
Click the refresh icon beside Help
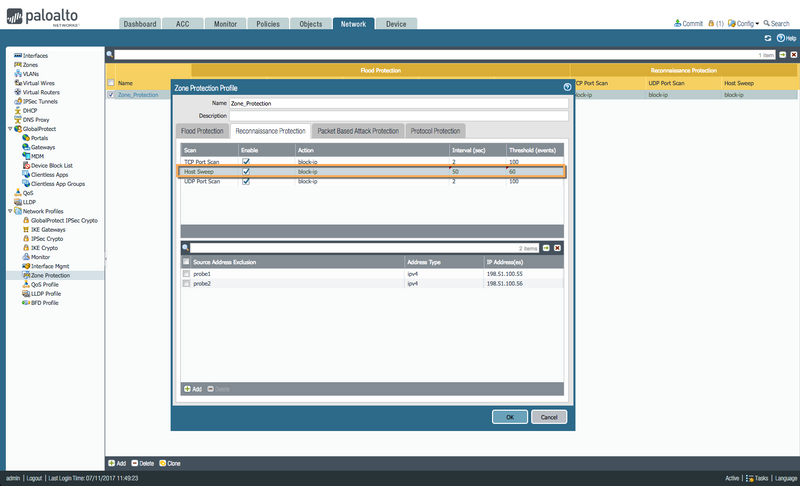pos(767,38)
